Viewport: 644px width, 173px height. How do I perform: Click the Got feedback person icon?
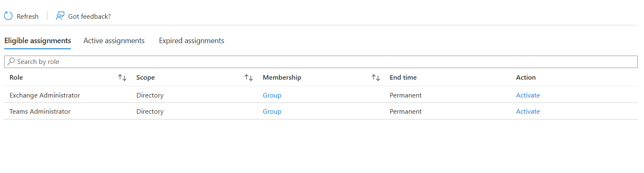click(60, 16)
